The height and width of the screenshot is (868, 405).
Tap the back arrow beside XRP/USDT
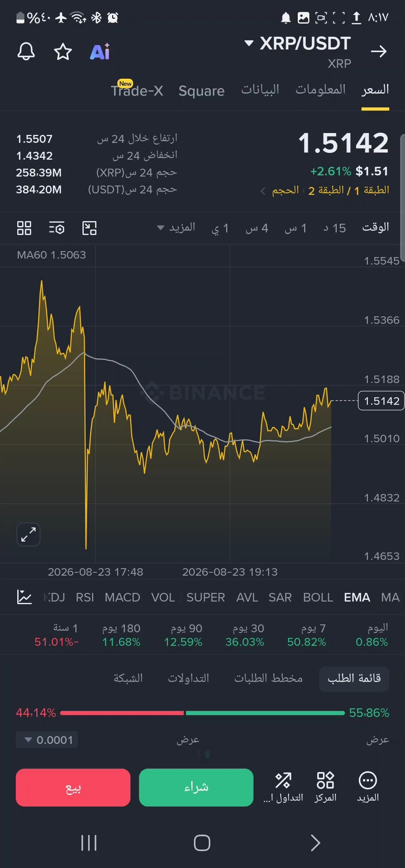tap(379, 51)
